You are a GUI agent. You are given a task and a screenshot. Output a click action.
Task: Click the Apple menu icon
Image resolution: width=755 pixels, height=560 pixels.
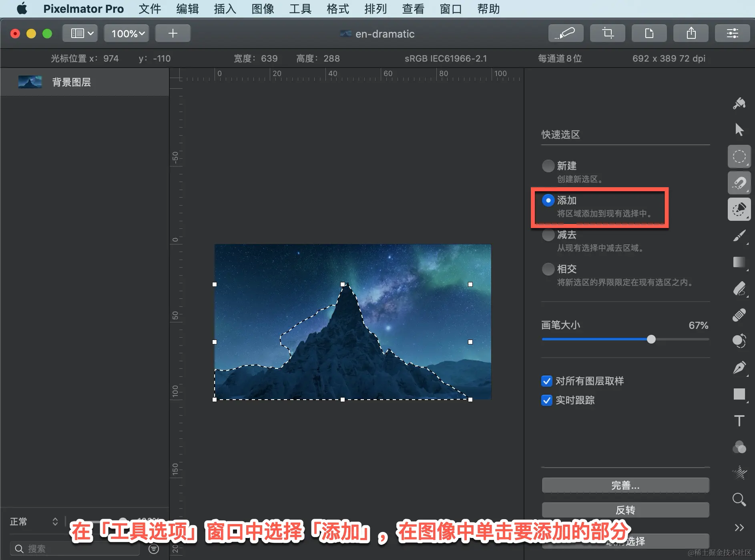point(22,8)
